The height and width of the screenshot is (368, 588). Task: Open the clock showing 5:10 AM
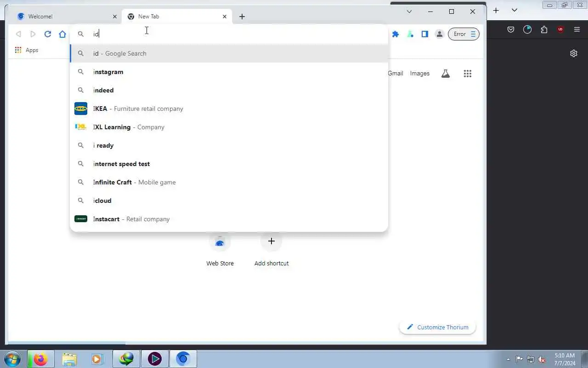565,359
